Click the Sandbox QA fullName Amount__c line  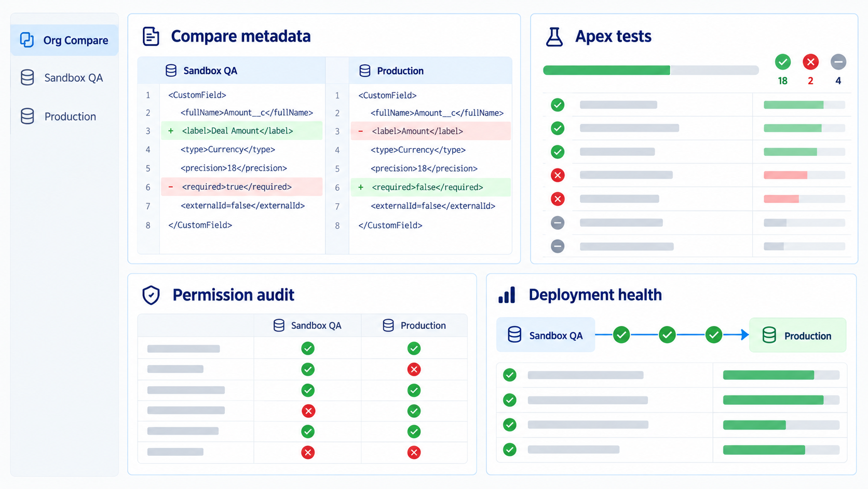tap(247, 113)
